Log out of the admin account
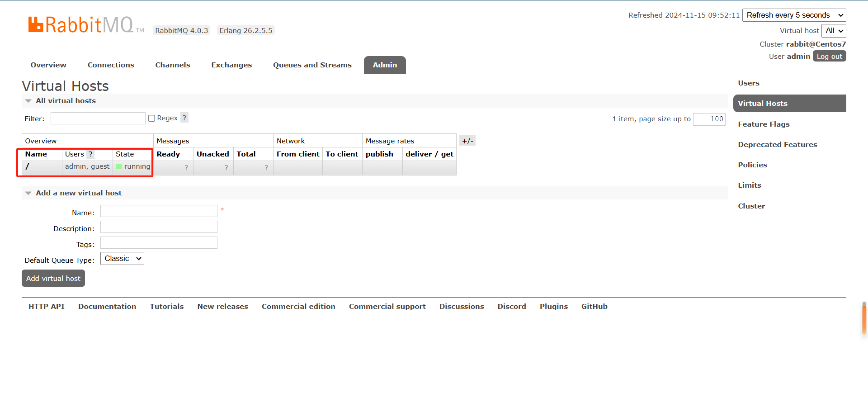 [829, 56]
